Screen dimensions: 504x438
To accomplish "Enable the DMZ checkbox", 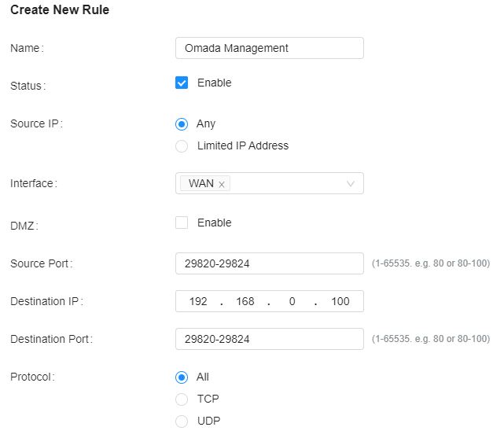I will pyautogui.click(x=182, y=223).
